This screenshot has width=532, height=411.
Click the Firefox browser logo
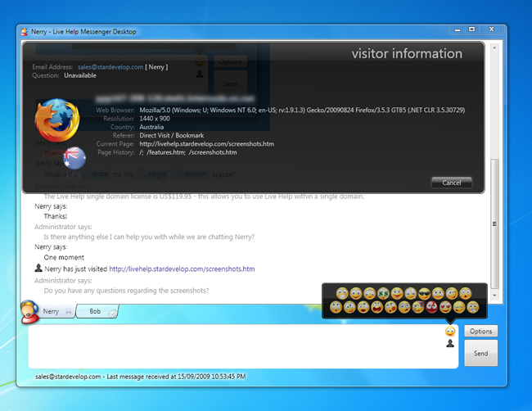point(57,120)
